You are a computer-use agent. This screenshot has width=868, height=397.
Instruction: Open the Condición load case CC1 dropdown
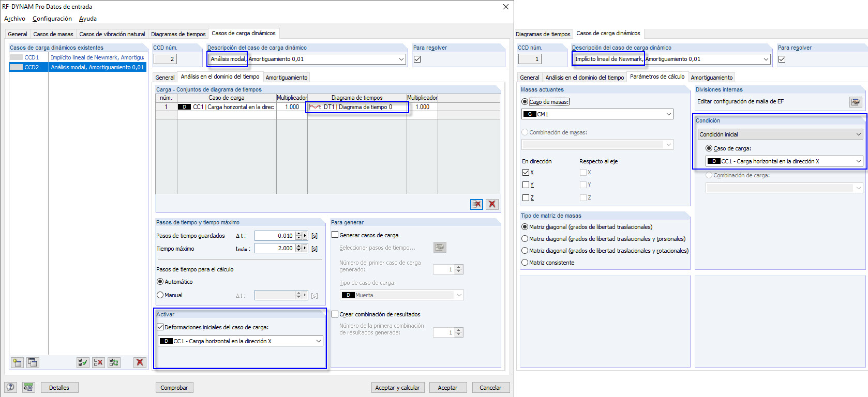click(859, 161)
